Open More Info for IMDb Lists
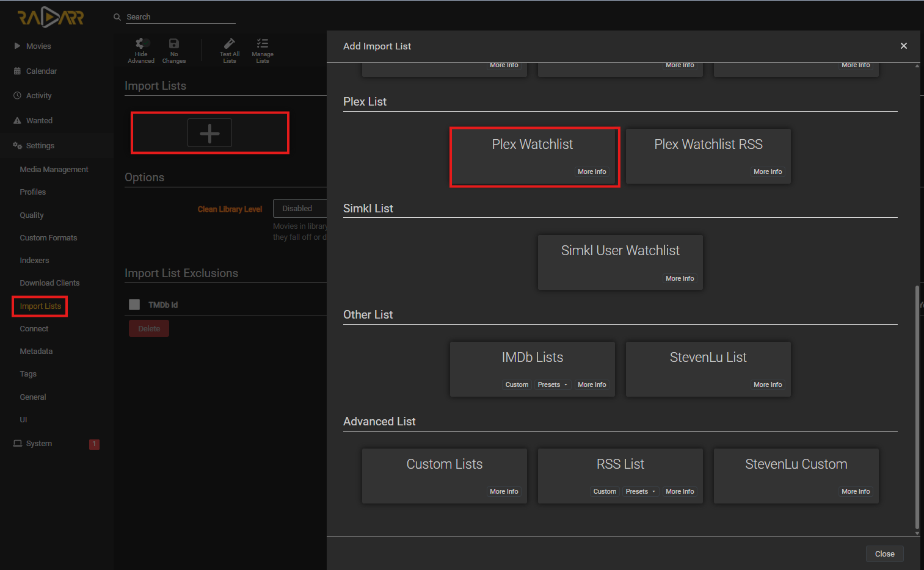The width and height of the screenshot is (924, 570). (x=592, y=385)
